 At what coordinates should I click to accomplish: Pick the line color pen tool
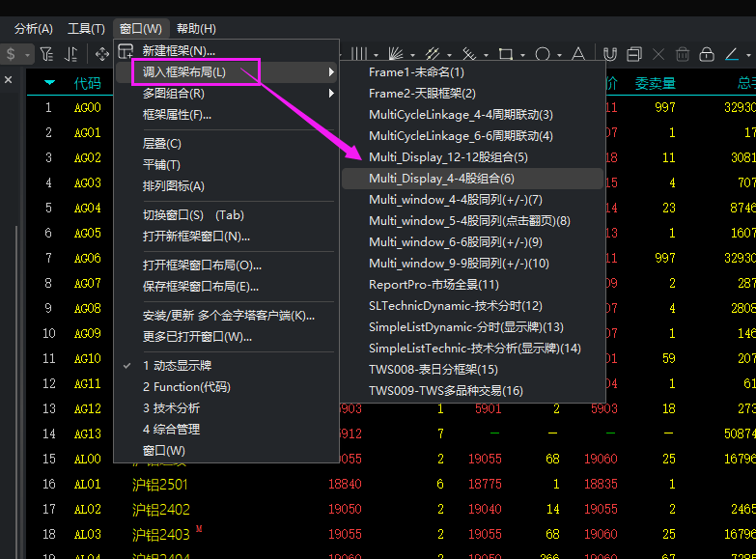pos(732,54)
